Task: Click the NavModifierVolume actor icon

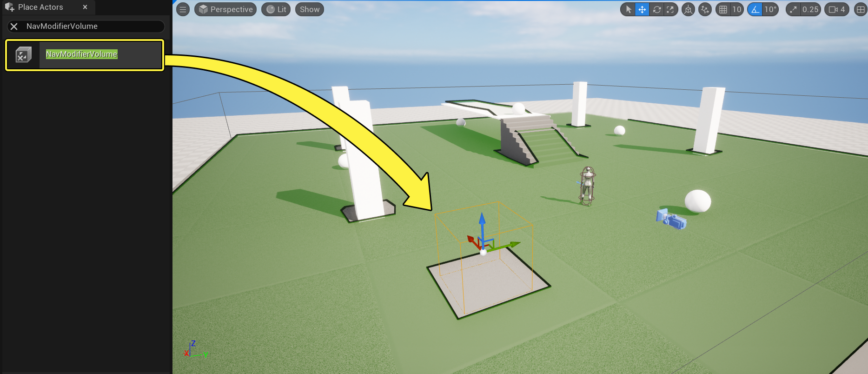Action: (x=23, y=55)
